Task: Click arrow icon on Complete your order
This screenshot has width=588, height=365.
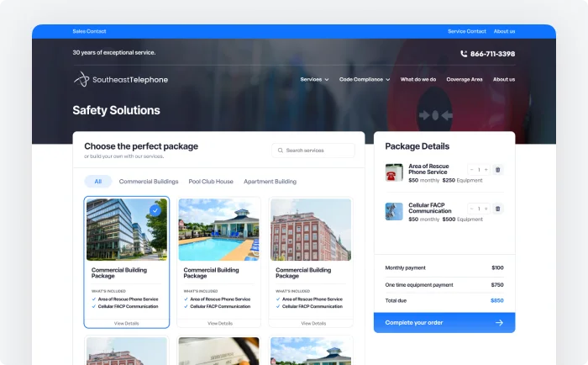Action: point(499,322)
